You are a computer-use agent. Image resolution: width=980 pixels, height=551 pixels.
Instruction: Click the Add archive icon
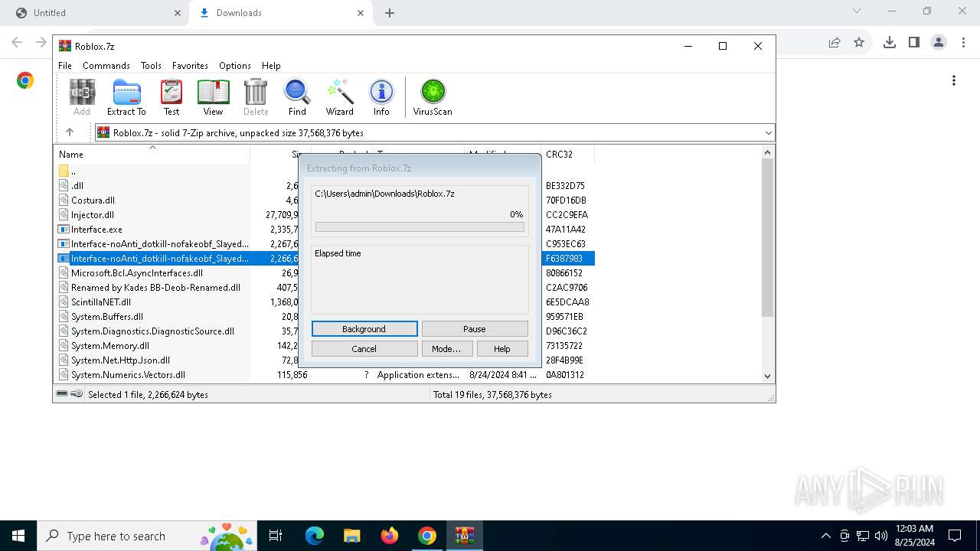point(82,97)
